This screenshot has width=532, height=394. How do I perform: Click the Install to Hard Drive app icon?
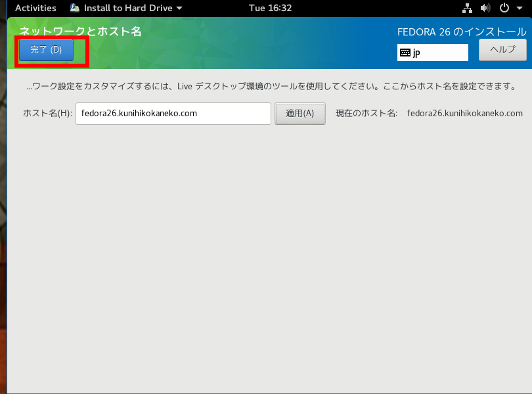(x=75, y=7)
